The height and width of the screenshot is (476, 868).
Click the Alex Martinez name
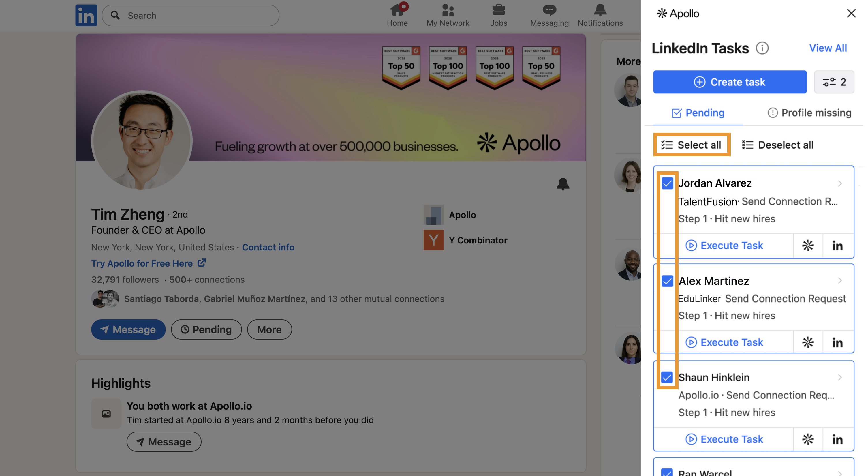[x=714, y=281]
